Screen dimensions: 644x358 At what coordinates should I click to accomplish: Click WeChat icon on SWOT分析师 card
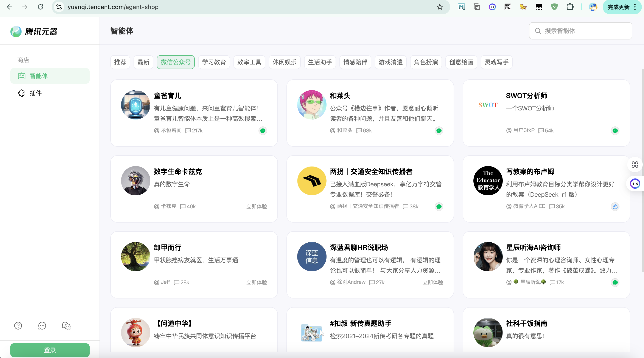point(615,130)
